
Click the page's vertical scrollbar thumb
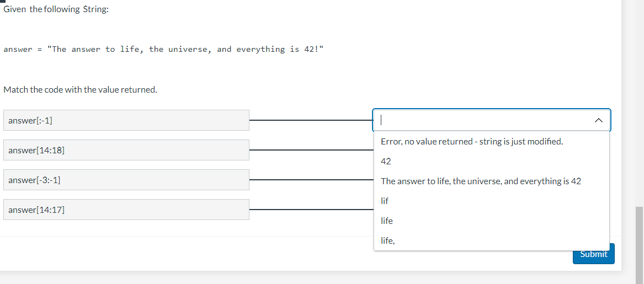[x=640, y=245]
